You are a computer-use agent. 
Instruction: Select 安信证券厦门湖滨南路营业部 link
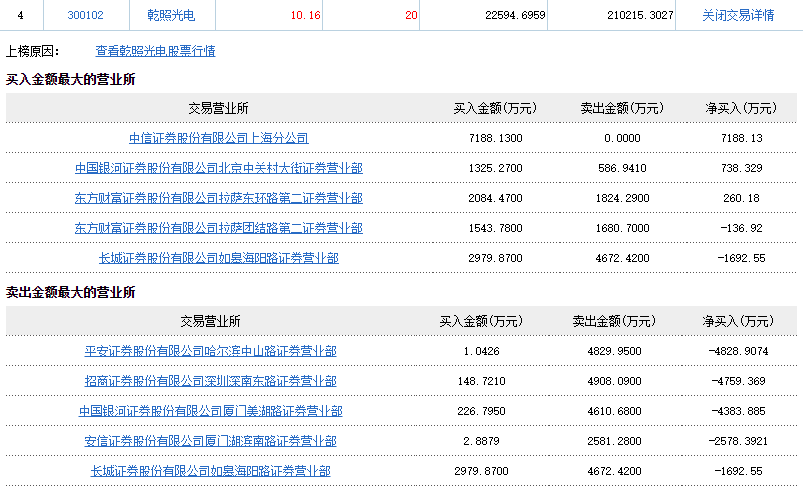tap(210, 441)
